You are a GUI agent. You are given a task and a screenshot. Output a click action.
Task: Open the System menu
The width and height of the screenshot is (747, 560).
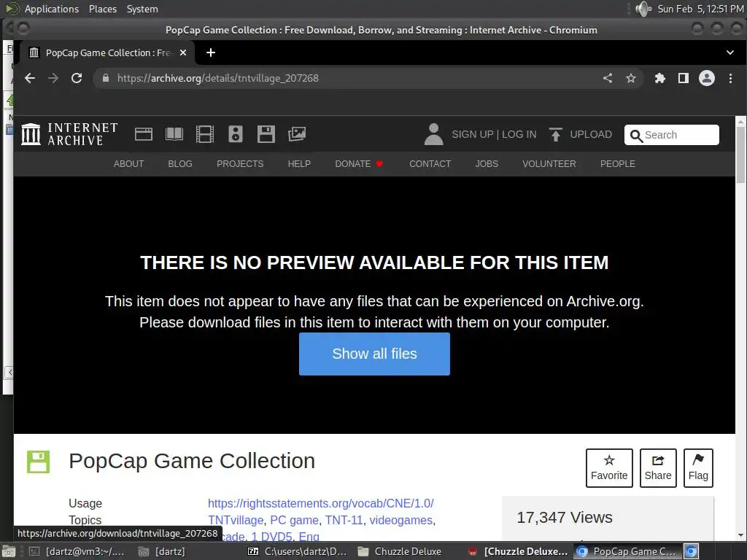142,9
